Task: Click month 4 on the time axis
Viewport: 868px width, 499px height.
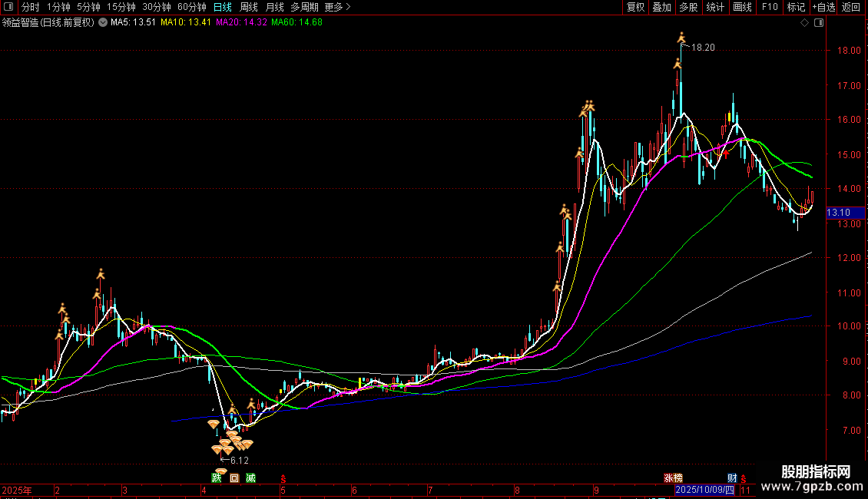Action: (x=204, y=491)
